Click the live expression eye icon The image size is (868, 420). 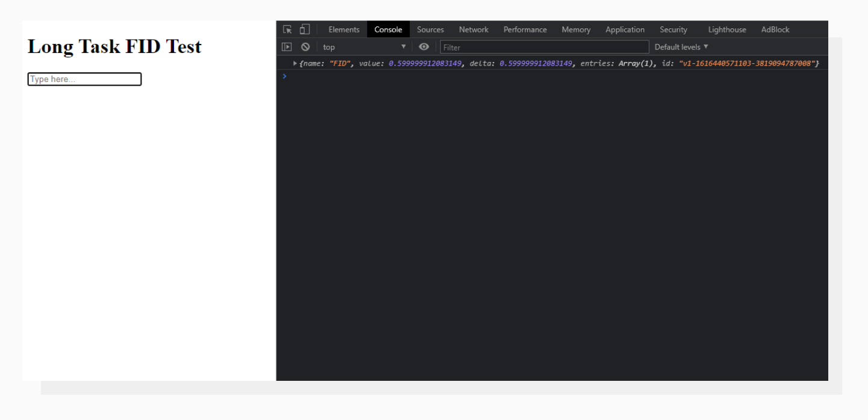tap(424, 46)
